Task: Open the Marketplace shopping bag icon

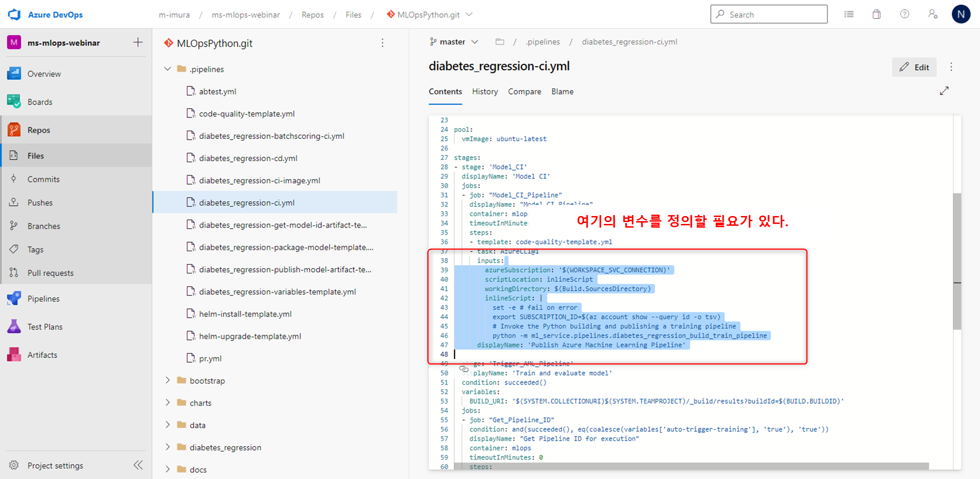Action: [x=876, y=14]
